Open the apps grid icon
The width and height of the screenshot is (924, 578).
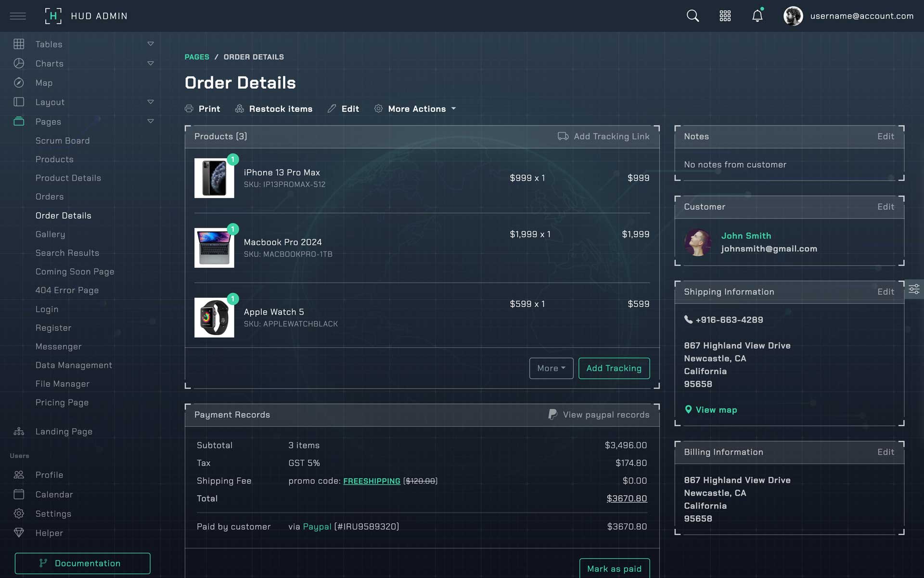click(x=725, y=16)
